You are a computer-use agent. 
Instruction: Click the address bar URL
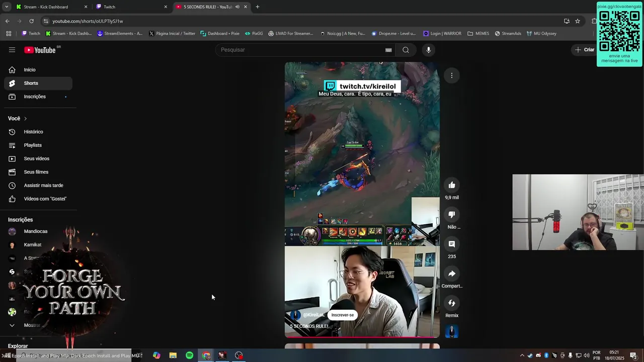[x=88, y=21]
